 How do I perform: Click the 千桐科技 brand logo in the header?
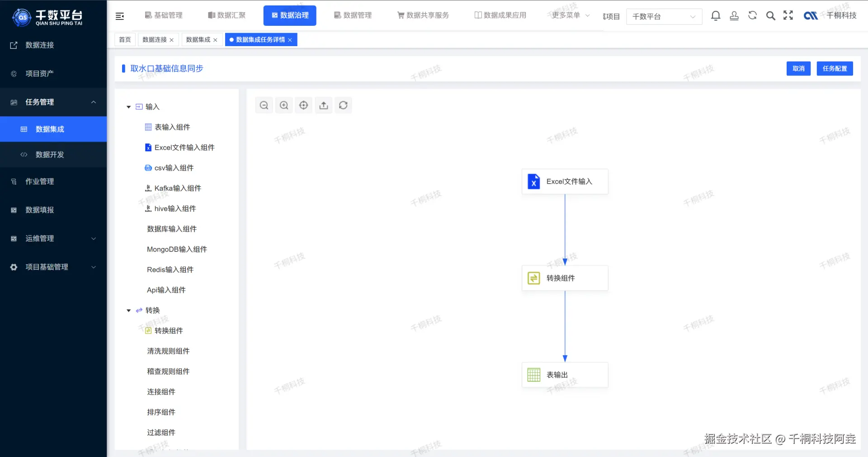[x=811, y=16]
